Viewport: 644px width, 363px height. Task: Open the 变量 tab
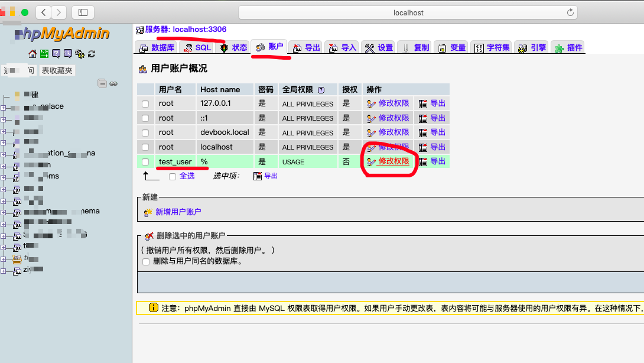click(452, 48)
